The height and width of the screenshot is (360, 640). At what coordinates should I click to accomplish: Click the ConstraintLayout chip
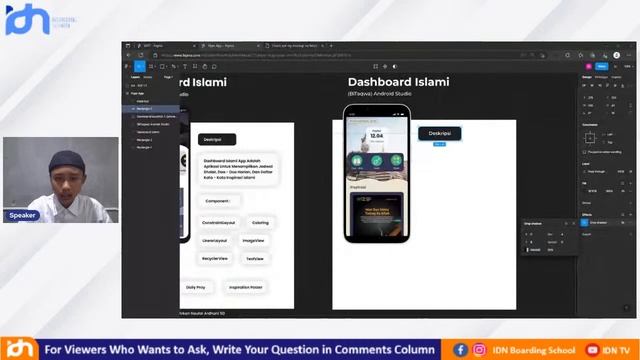click(x=219, y=223)
